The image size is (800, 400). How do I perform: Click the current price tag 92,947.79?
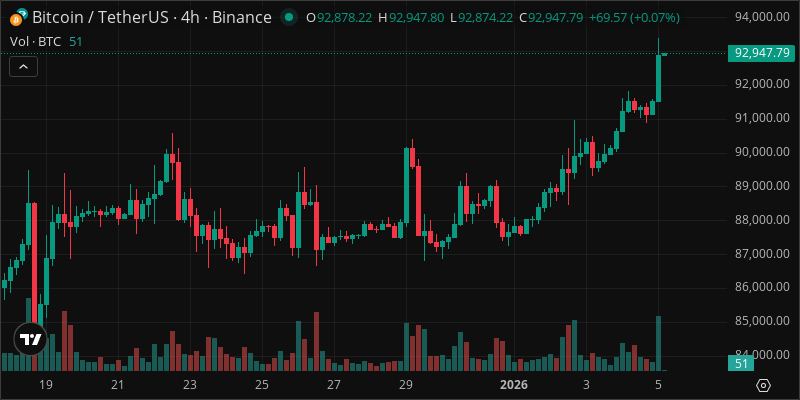pyautogui.click(x=762, y=53)
